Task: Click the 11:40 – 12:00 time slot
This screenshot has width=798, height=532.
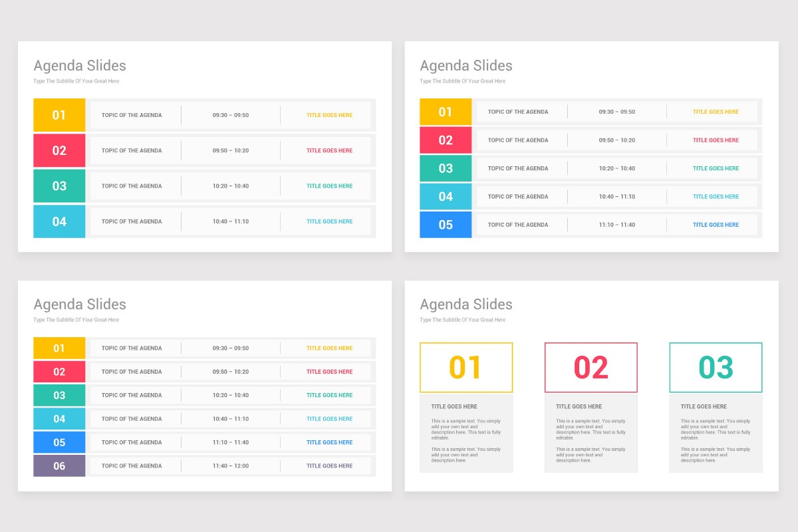Action: click(x=231, y=465)
